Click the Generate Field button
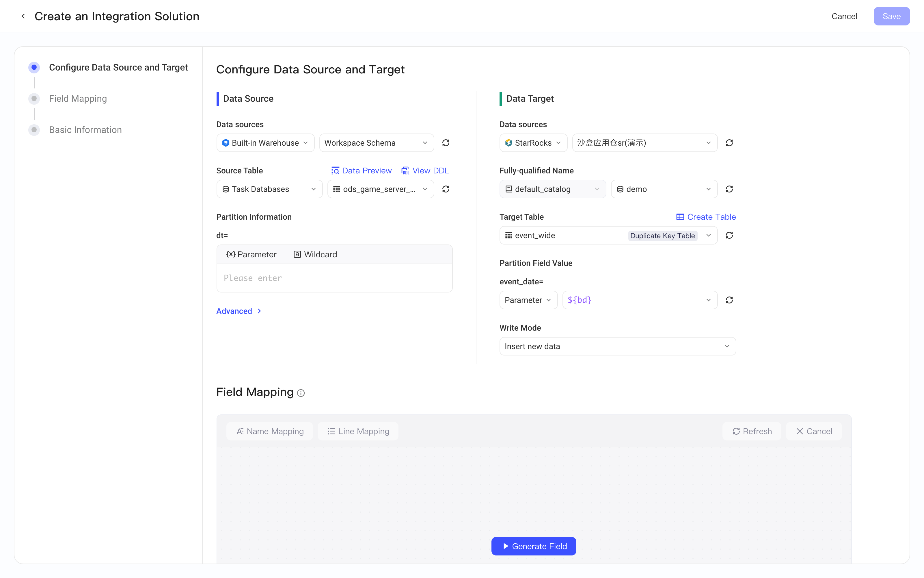This screenshot has width=924, height=578. pos(534,546)
